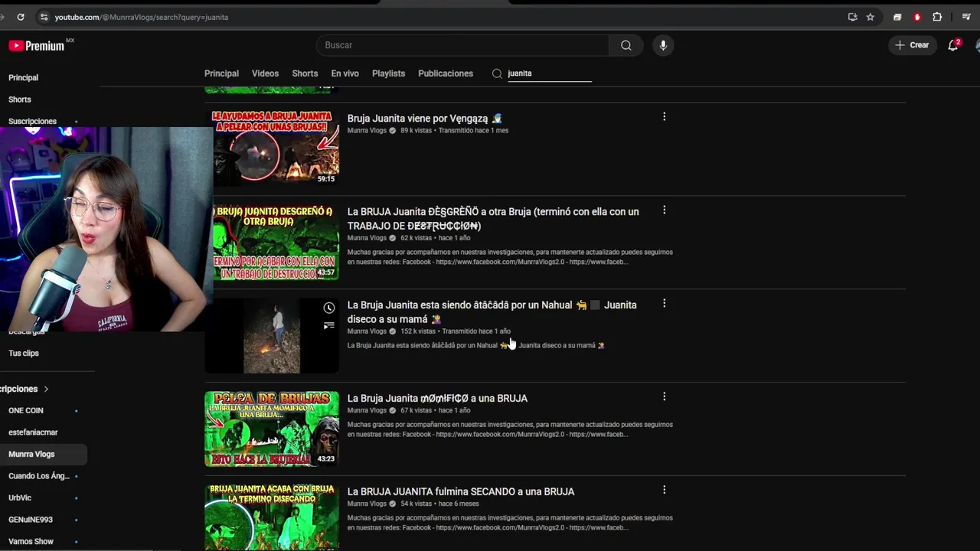This screenshot has height=551, width=980.
Task: Open browser extensions puzzle icon
Action: (x=937, y=17)
